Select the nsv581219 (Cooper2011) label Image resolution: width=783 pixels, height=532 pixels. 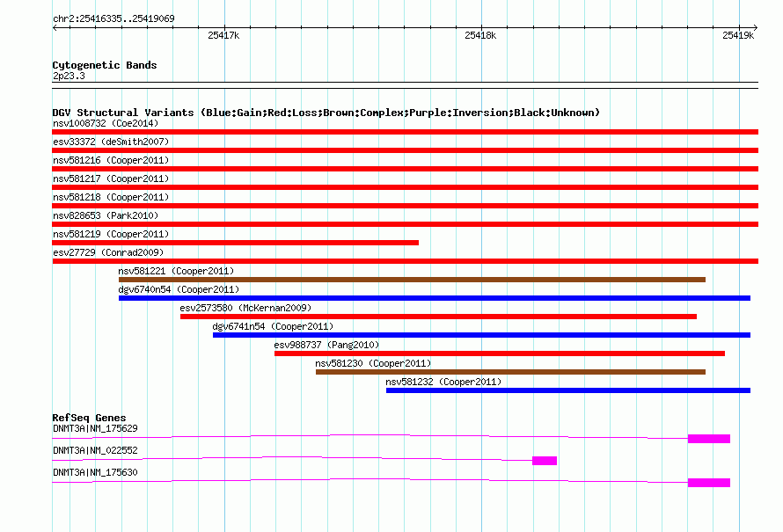tap(111, 234)
